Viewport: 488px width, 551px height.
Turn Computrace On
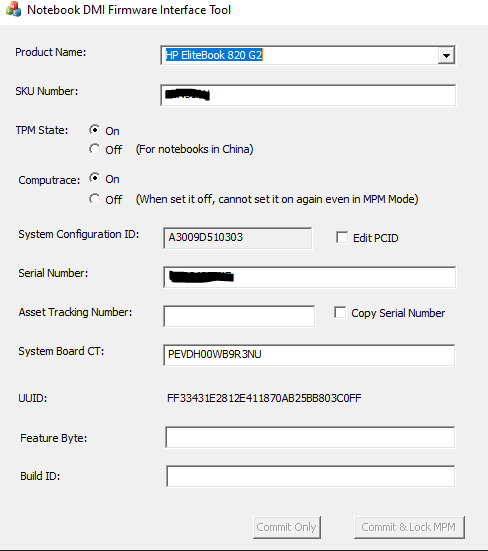click(x=95, y=178)
